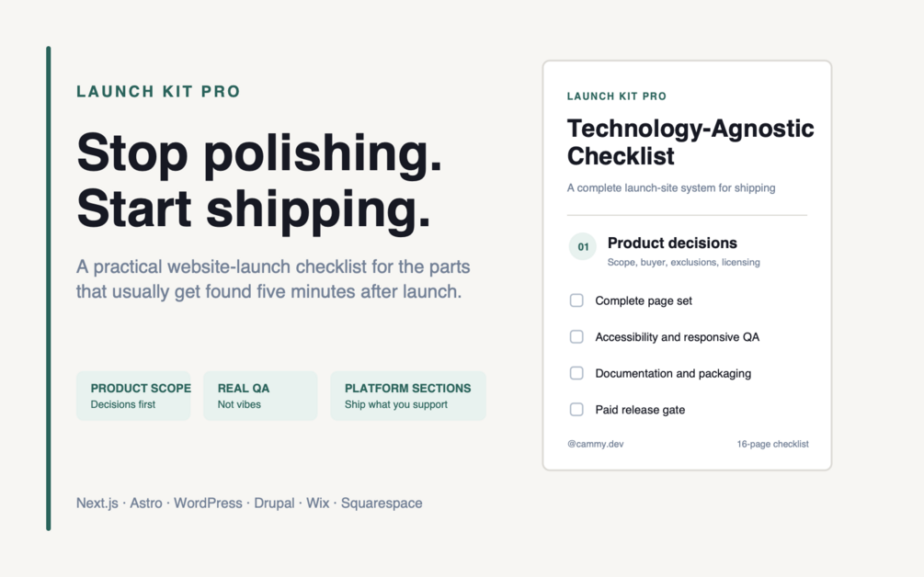Select Astro in the platform list
The width and height of the screenshot is (924, 577).
point(145,503)
